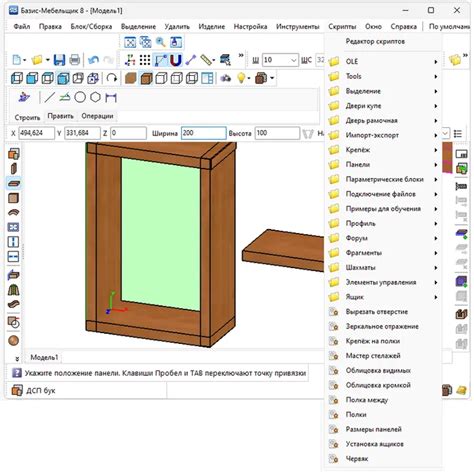
Task: Select the line drawing tool
Action: [49, 97]
